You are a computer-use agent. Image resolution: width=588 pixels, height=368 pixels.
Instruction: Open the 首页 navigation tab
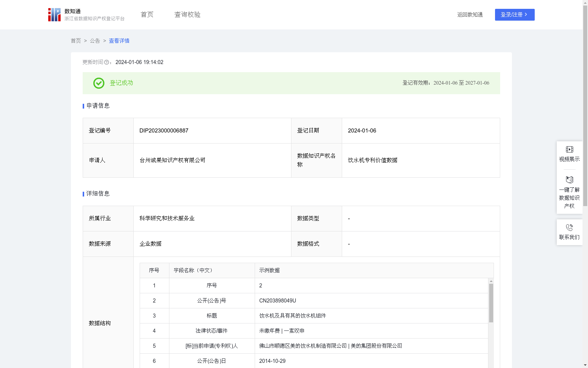[147, 15]
